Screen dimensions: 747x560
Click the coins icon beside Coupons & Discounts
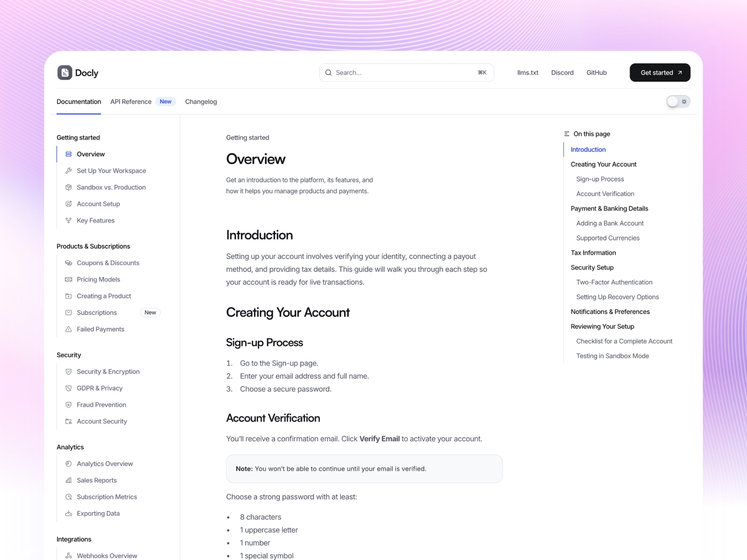coord(68,263)
